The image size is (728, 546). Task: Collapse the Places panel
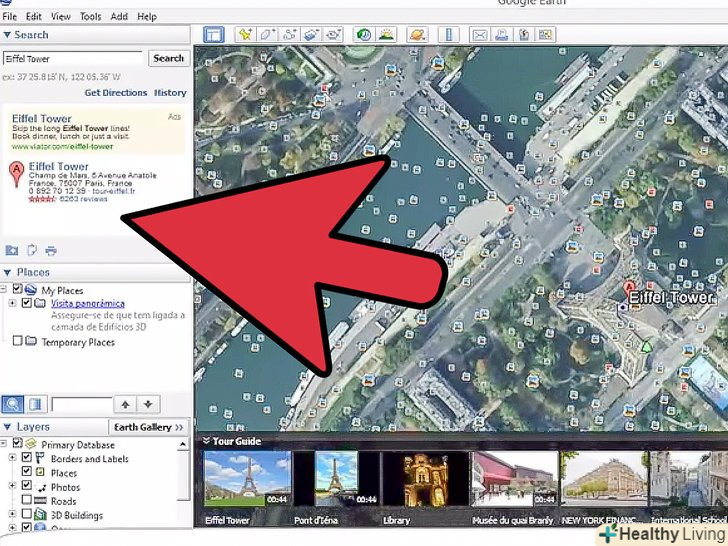[x=8, y=272]
